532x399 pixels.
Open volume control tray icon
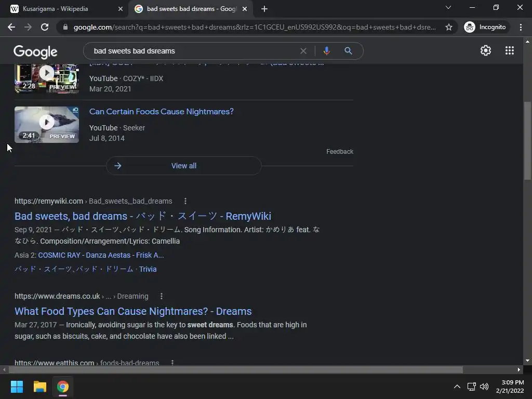(484, 387)
